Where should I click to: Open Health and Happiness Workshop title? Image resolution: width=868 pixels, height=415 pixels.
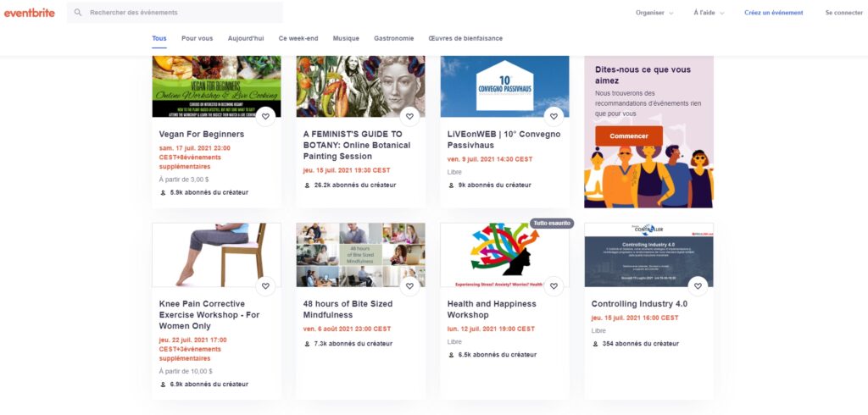pos(492,309)
